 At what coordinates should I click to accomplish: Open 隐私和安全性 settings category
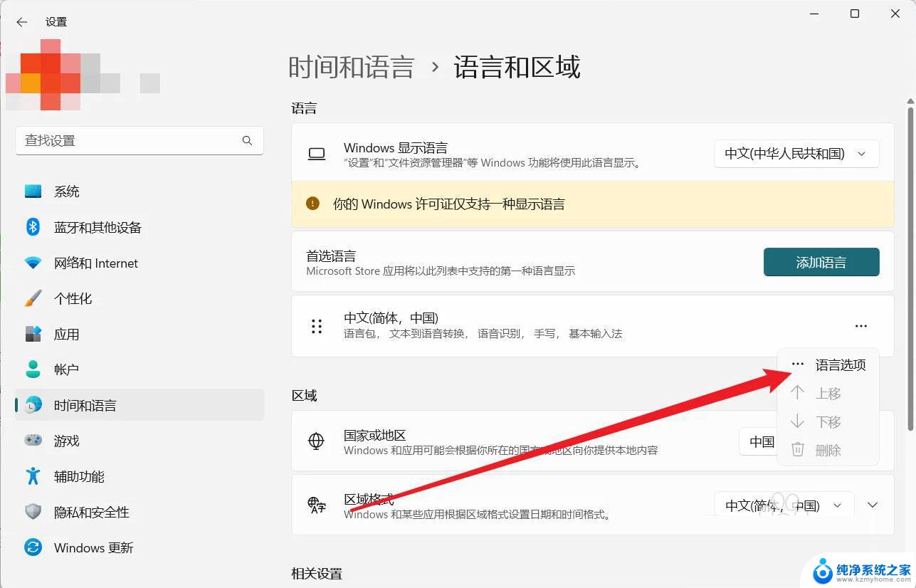point(139,512)
